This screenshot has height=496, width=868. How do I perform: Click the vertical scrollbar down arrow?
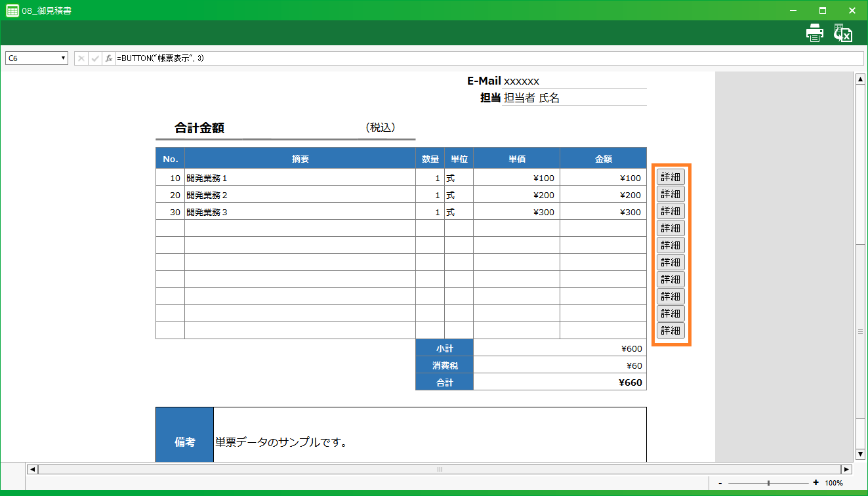coord(860,454)
